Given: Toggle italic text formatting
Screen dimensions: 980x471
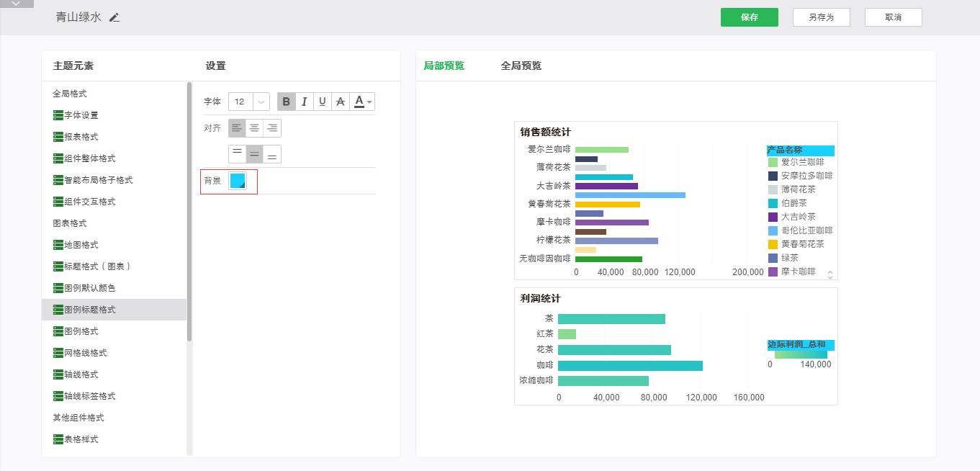Looking at the screenshot, I should 304,102.
